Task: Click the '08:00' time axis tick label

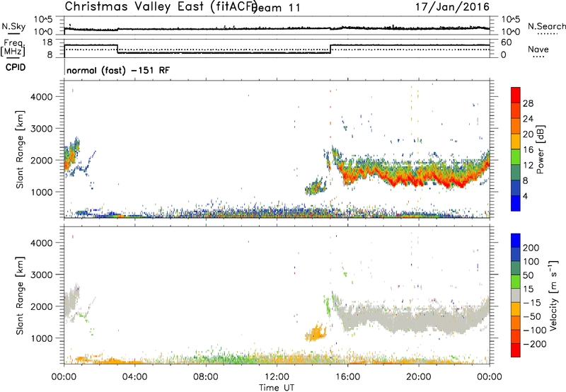Action: [206, 377]
